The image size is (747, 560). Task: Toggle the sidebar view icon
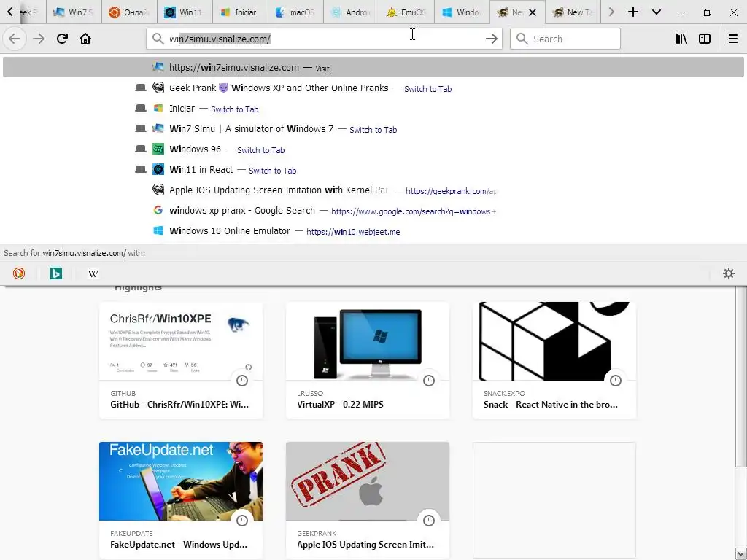[705, 39]
